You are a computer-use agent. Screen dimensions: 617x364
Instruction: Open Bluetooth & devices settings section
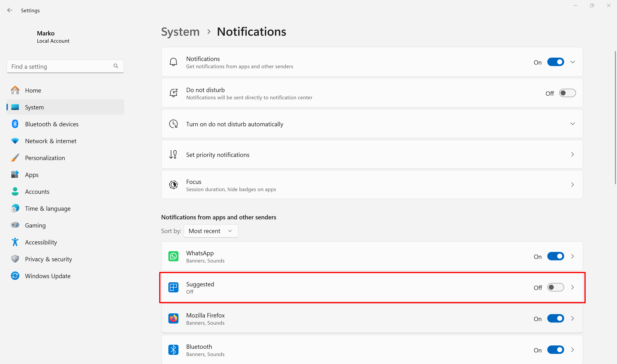pyautogui.click(x=52, y=124)
